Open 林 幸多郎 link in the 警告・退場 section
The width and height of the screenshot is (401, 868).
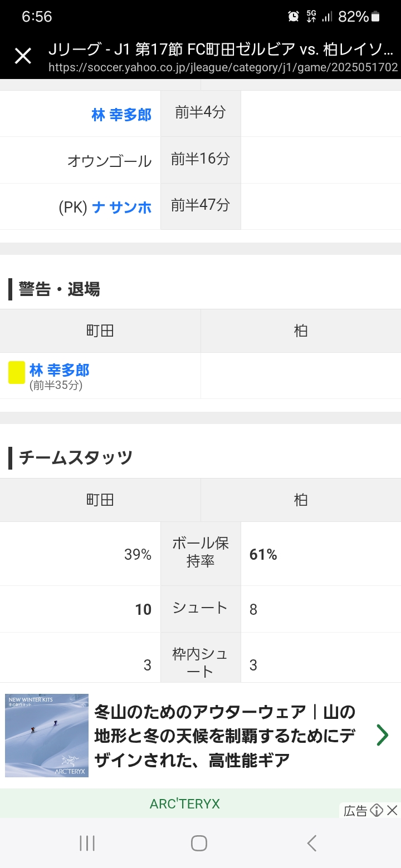59,370
